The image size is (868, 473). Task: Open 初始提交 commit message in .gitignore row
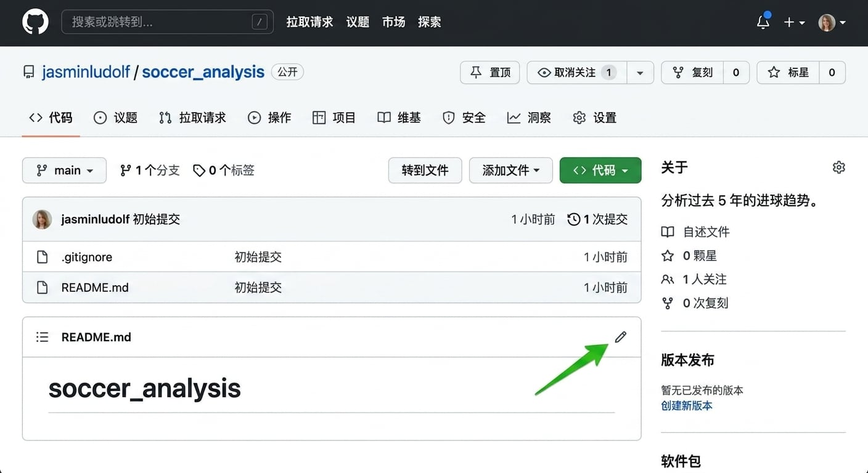[258, 257]
